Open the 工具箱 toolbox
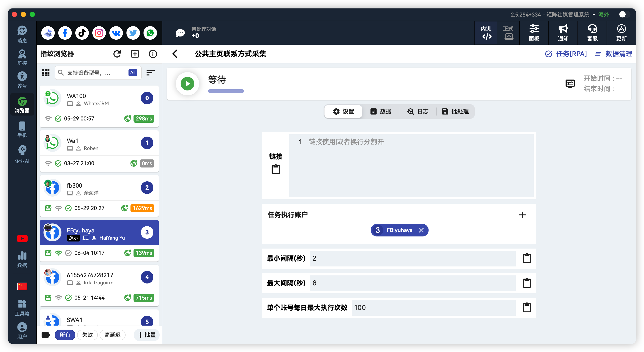Screen dimensions: 644x352 point(22,308)
